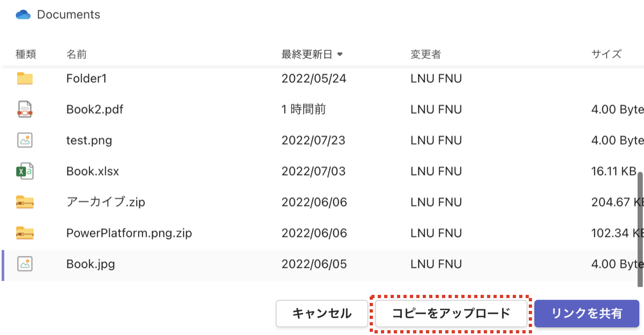Viewport: 644px width, 335px height.
Task: Click the Book.xlsx Excel file icon
Action: (25, 171)
